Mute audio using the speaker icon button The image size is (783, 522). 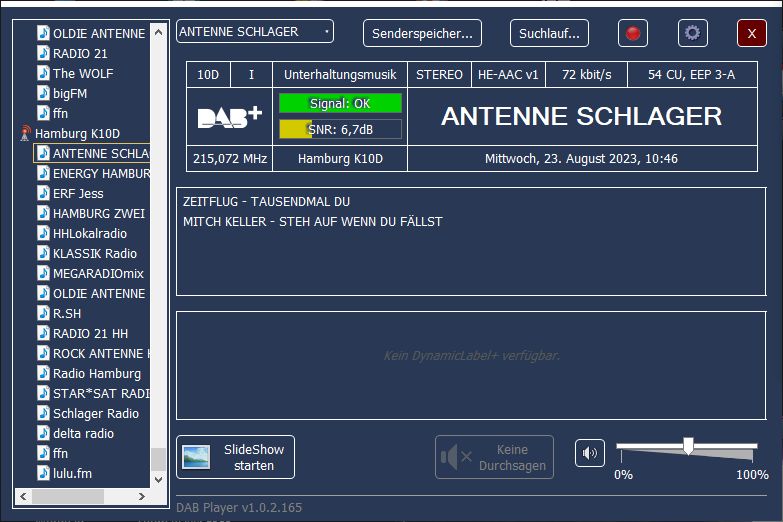pyautogui.click(x=590, y=453)
